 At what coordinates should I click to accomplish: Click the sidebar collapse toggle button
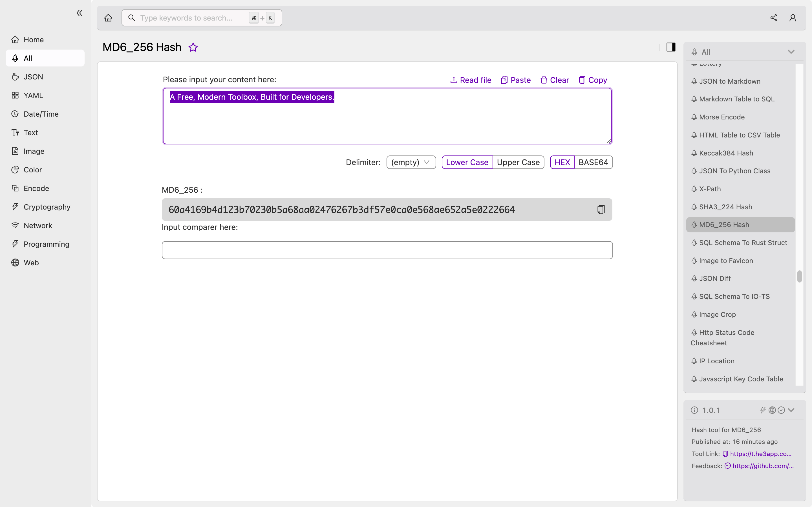click(x=80, y=13)
